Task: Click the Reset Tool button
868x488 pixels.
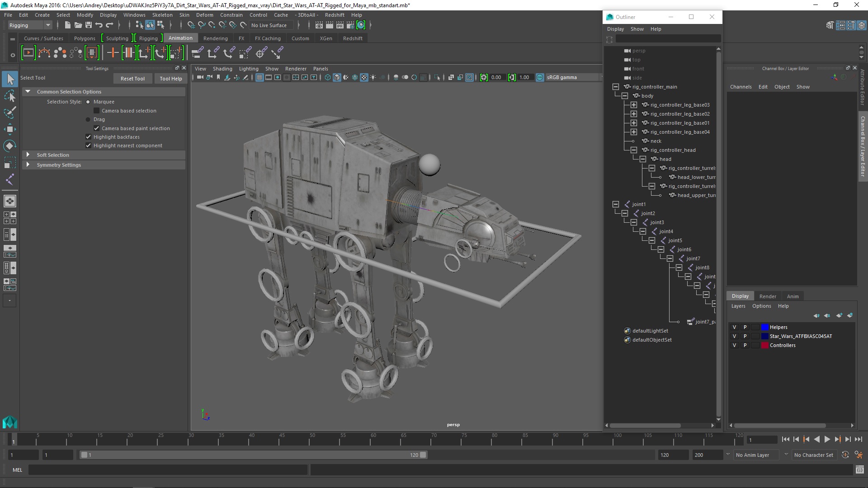Action: (x=132, y=79)
